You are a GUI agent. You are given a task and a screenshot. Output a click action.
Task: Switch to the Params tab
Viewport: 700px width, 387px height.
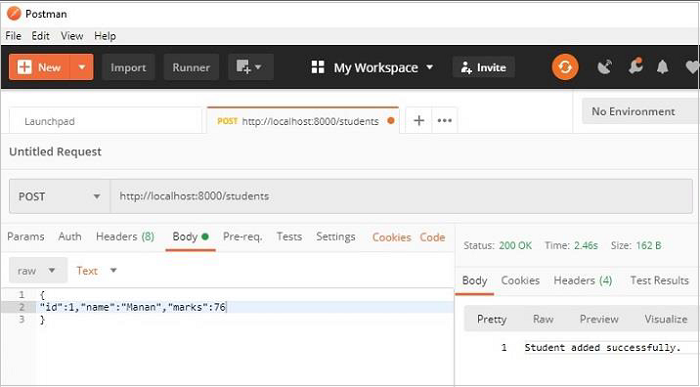coord(26,237)
